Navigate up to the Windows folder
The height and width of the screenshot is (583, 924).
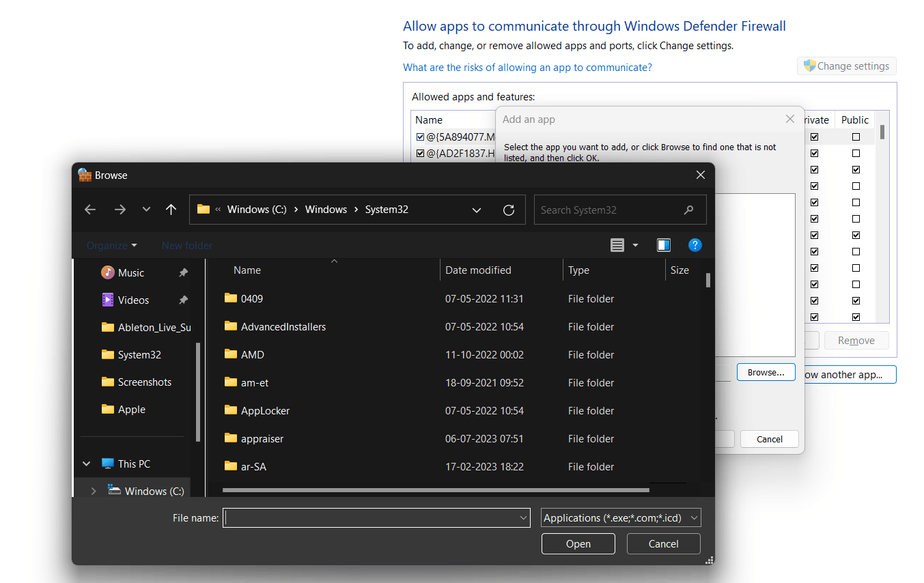(171, 210)
